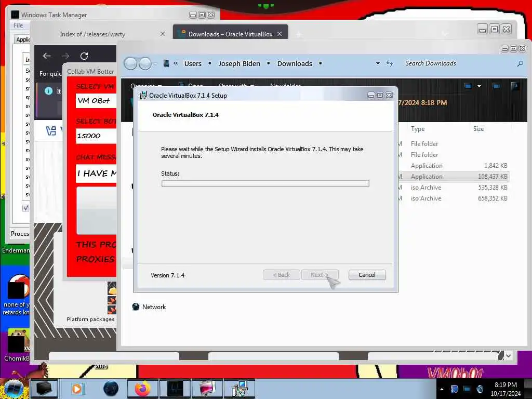Viewport: 532px width, 399px height.
Task: Click the VirtualBox Setup title bar installer icon
Action: 143,96
